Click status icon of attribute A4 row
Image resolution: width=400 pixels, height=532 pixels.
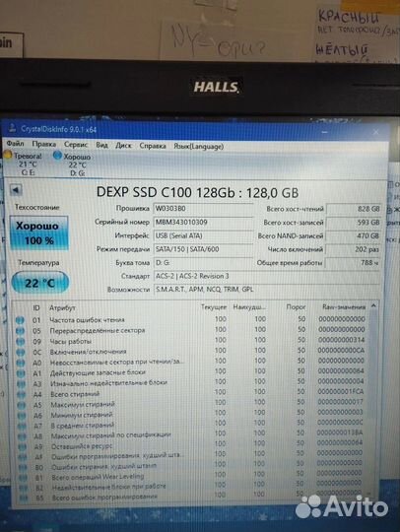click(22, 395)
